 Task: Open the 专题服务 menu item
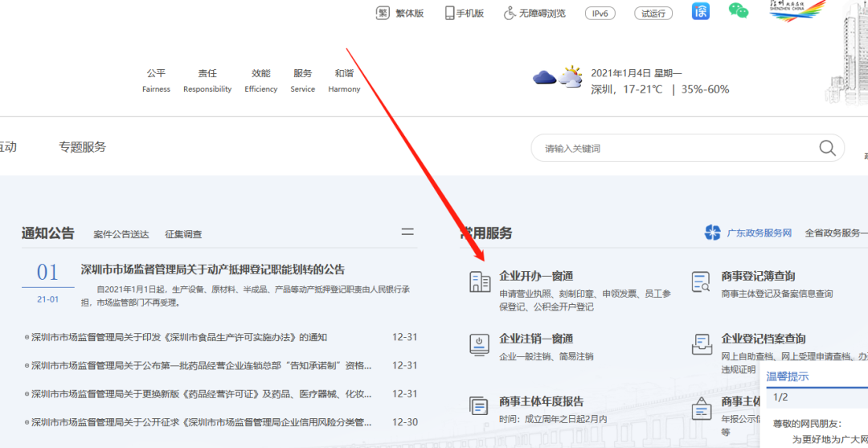tap(83, 147)
